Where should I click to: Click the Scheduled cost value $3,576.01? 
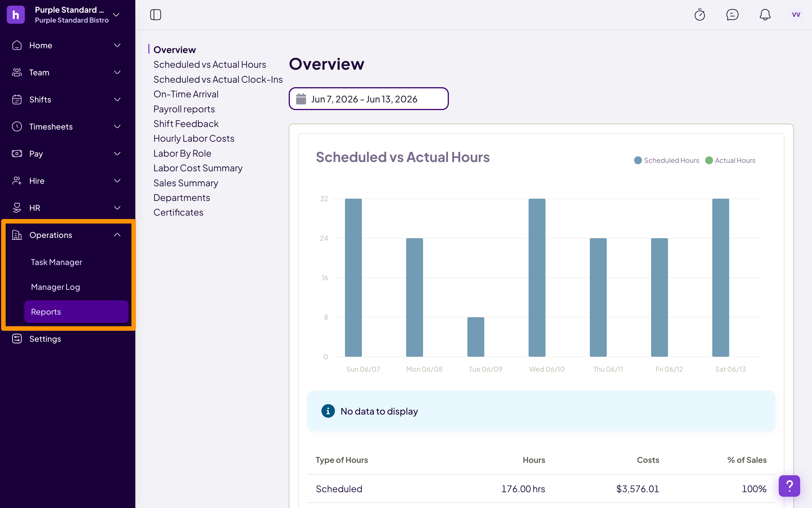637,489
